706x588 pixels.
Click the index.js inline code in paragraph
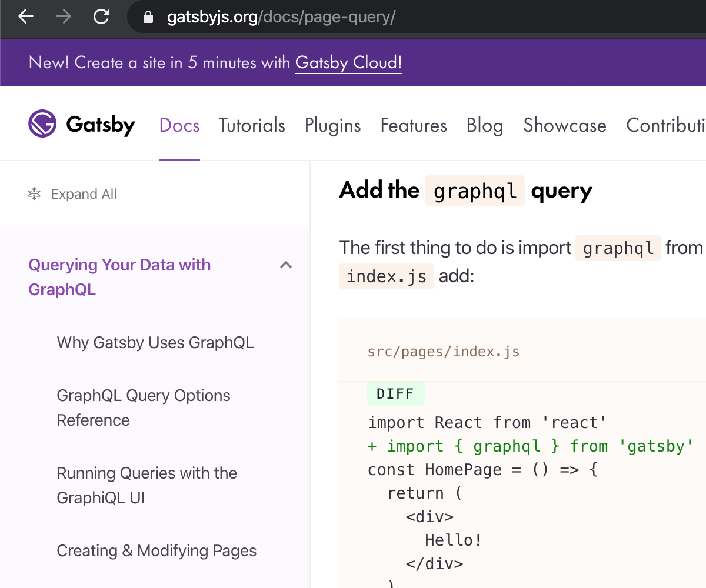387,276
